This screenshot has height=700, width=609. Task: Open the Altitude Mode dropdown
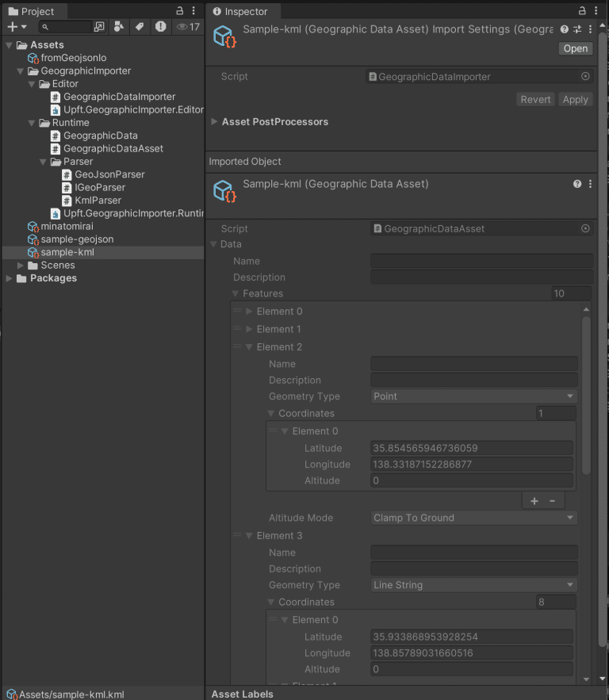click(473, 518)
